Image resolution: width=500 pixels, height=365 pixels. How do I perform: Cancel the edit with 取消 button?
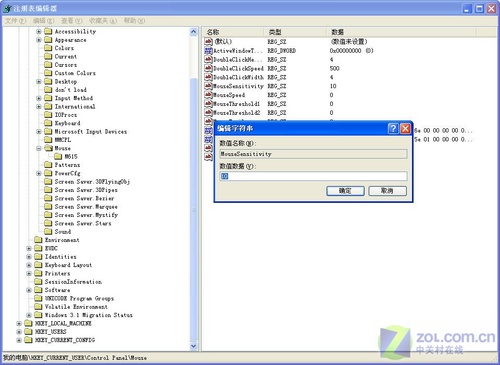click(x=388, y=191)
